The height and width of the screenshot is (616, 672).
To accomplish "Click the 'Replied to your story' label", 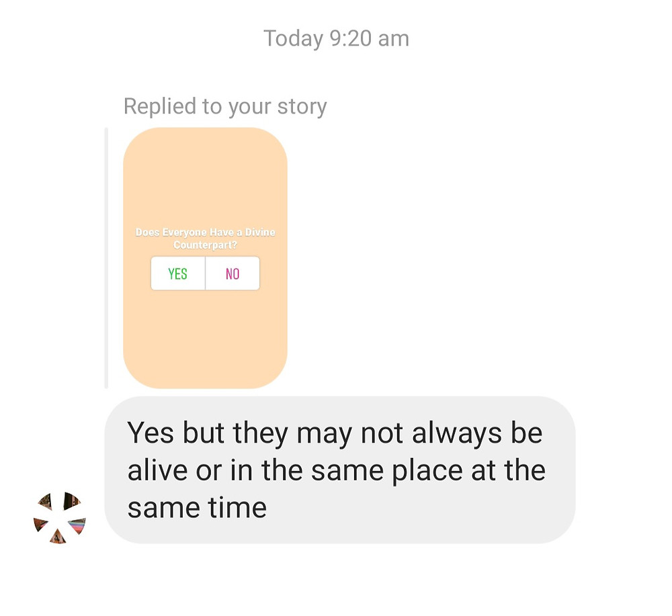I will tap(225, 106).
